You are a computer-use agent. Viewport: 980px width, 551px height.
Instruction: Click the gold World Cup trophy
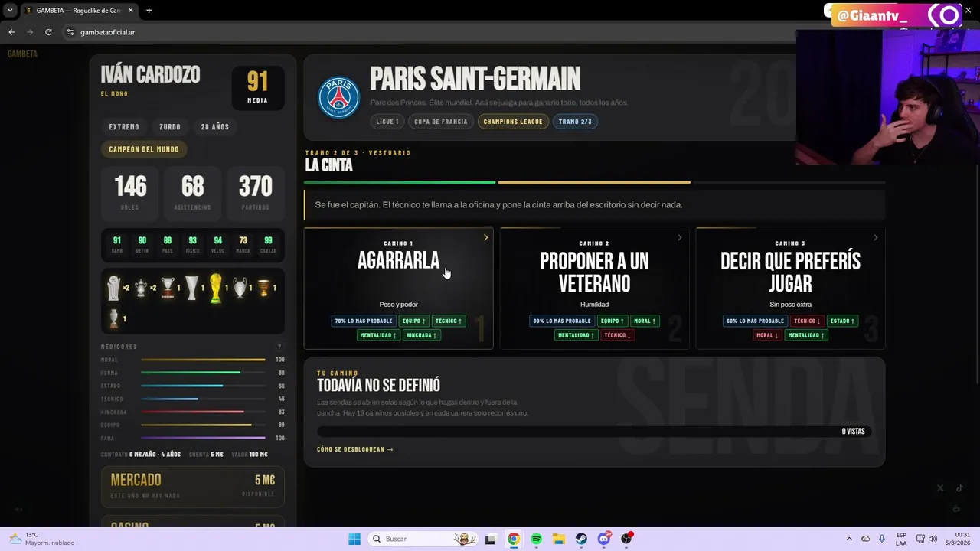coord(216,288)
